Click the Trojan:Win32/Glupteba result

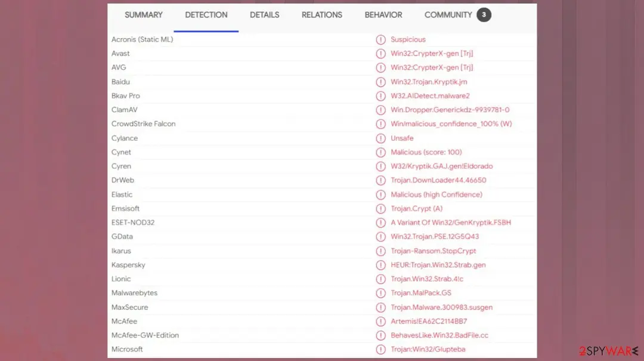[428, 349]
